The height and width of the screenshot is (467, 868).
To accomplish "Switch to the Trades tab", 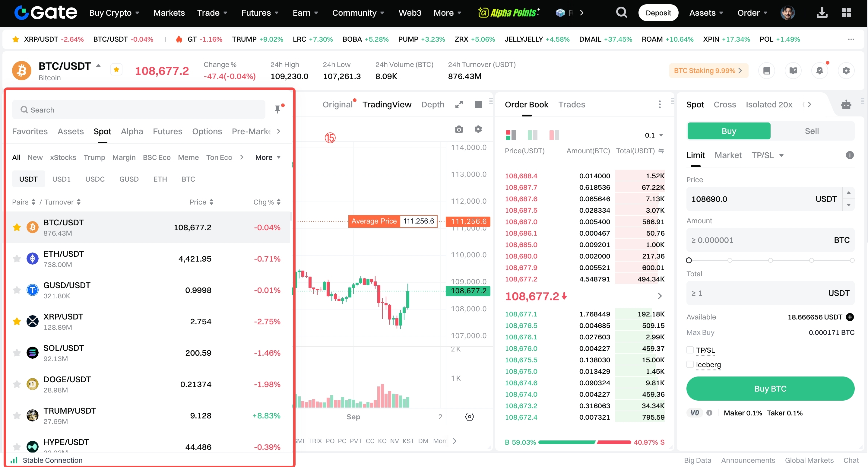I will [x=572, y=104].
